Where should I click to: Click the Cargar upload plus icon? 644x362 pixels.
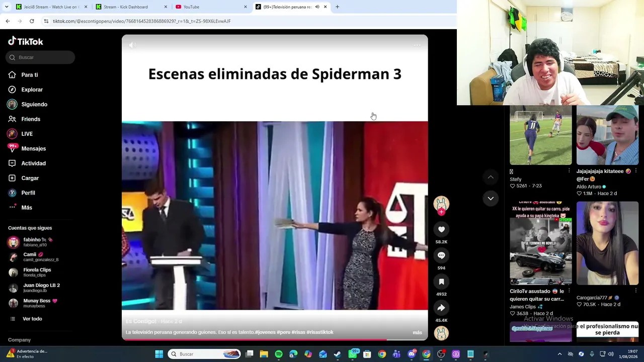[x=12, y=178]
